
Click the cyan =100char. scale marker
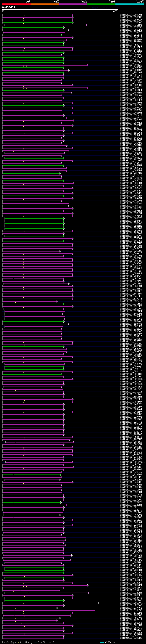pyautogui.click(x=102, y=642)
